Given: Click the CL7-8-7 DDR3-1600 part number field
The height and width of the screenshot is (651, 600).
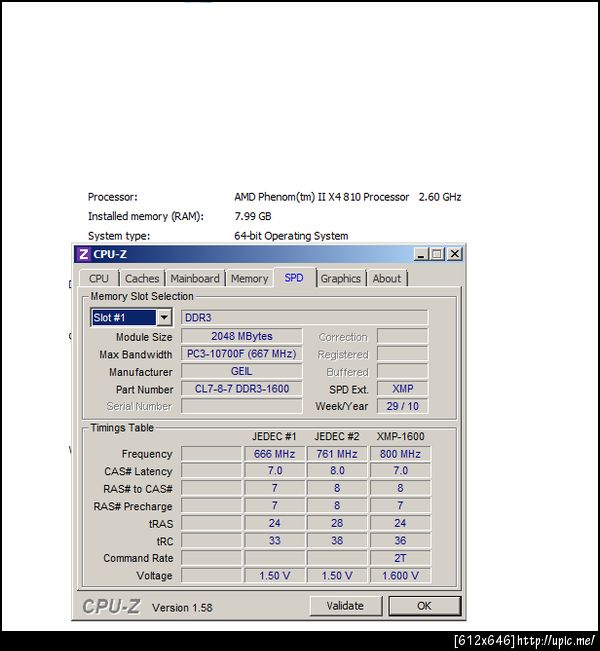Looking at the screenshot, I should pyautogui.click(x=242, y=389).
